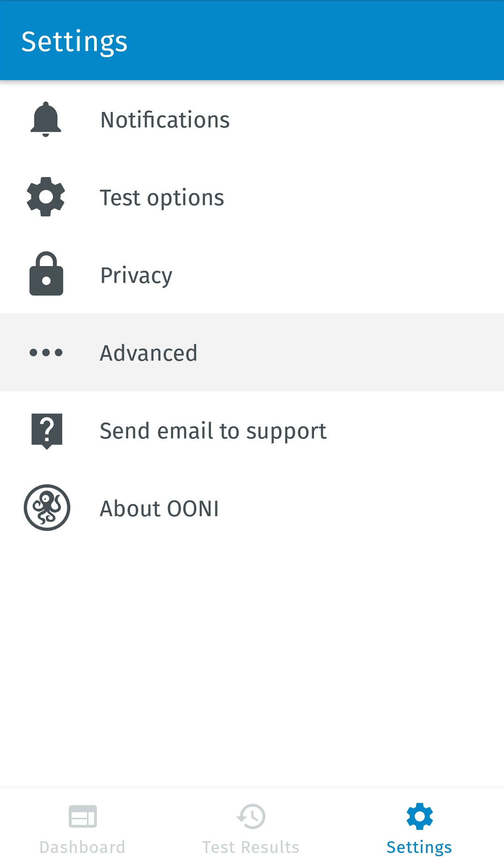
Task: Click the Advanced three-dots icon
Action: pyautogui.click(x=46, y=352)
